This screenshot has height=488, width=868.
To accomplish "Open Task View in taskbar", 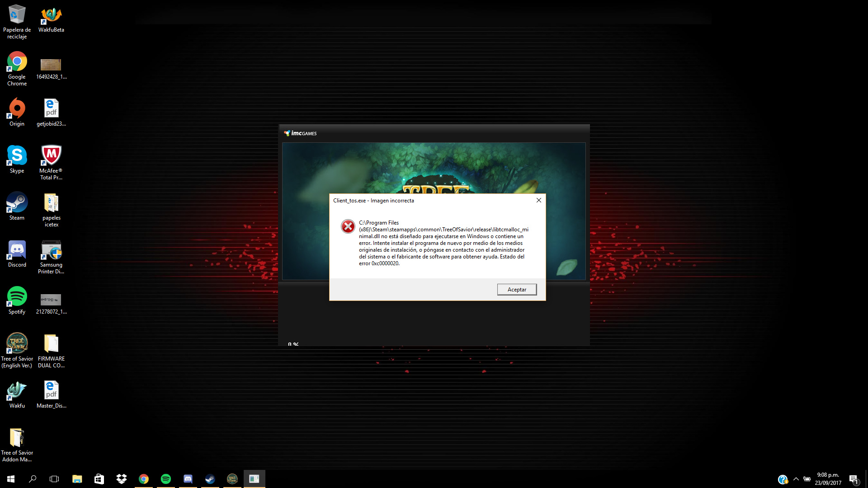I will (x=54, y=479).
